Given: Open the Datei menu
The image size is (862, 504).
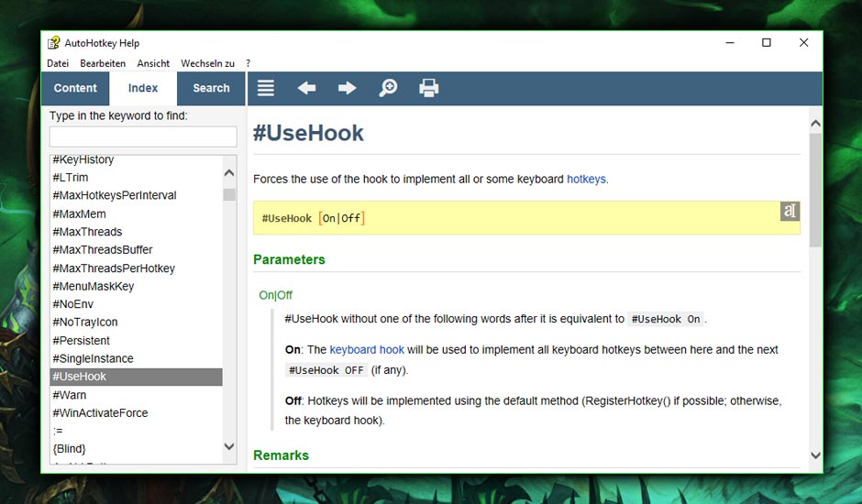Looking at the screenshot, I should 58,63.
